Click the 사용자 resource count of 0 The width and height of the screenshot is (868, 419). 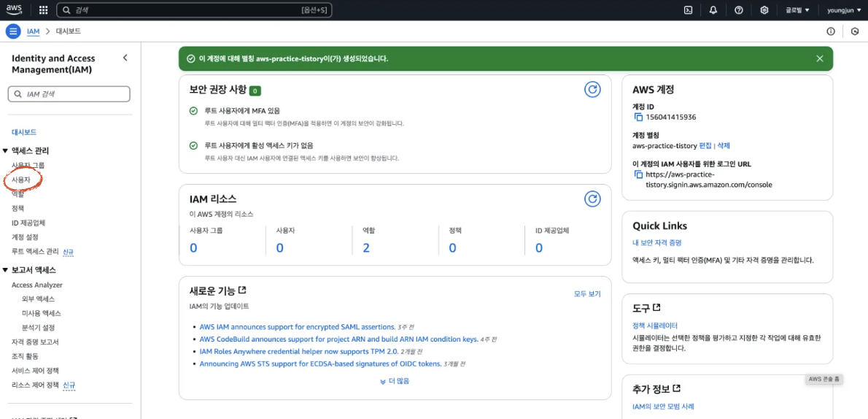(x=279, y=247)
